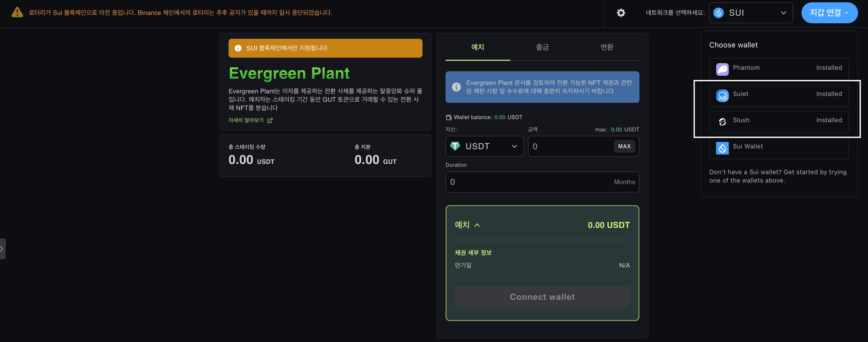Click the Tether USDT coin icon

coord(455,146)
